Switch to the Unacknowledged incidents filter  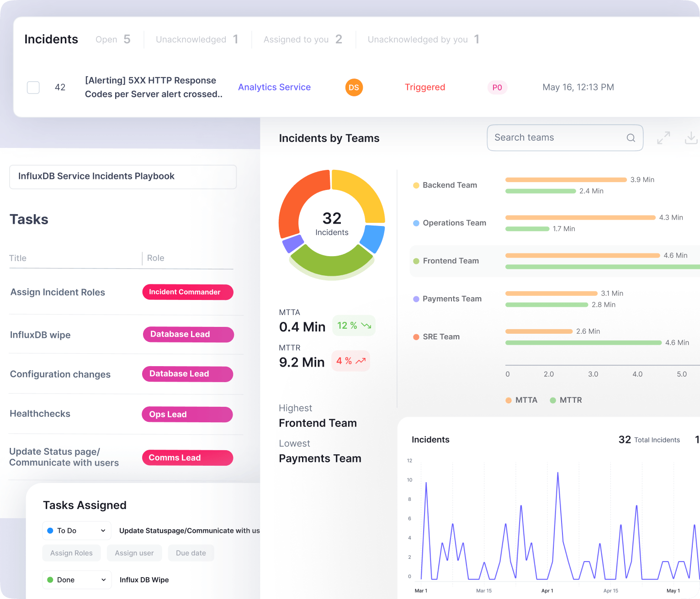196,39
